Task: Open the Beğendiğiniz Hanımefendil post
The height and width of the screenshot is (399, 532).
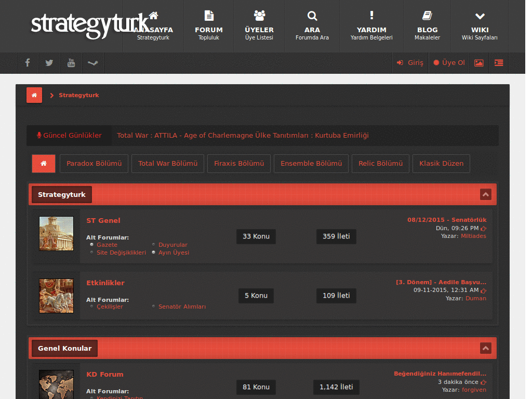Action: [x=440, y=374]
